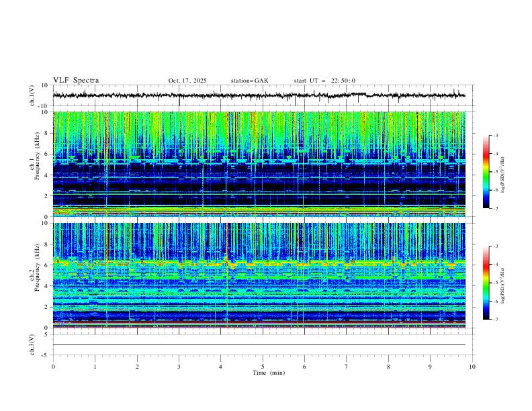The height and width of the screenshot is (411, 532).
Task: Click time axis tick label '0'
Action: [x=53, y=367]
